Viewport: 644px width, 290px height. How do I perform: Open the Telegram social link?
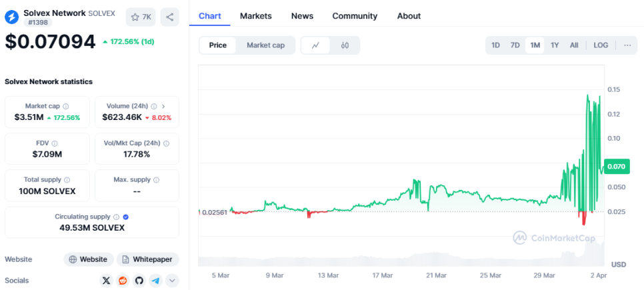pyautogui.click(x=155, y=281)
